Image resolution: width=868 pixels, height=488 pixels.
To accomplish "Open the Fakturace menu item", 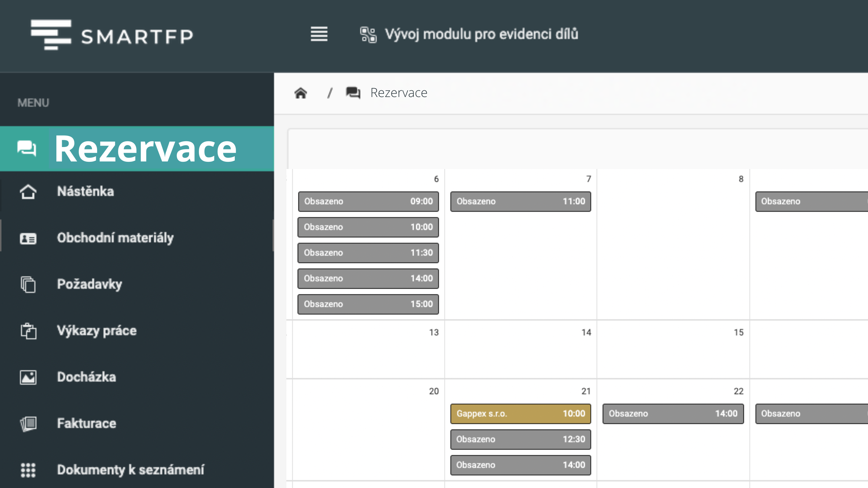I will coord(86,423).
